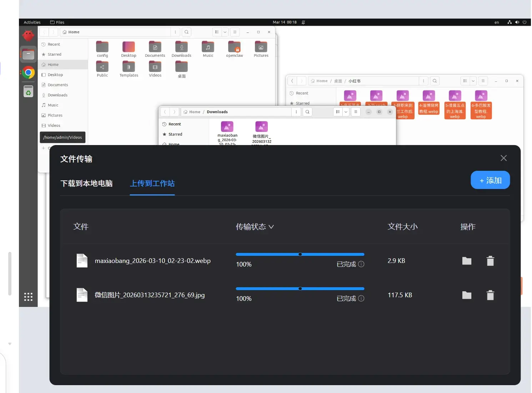Open Downloads folder icon in Home window

[x=181, y=49]
